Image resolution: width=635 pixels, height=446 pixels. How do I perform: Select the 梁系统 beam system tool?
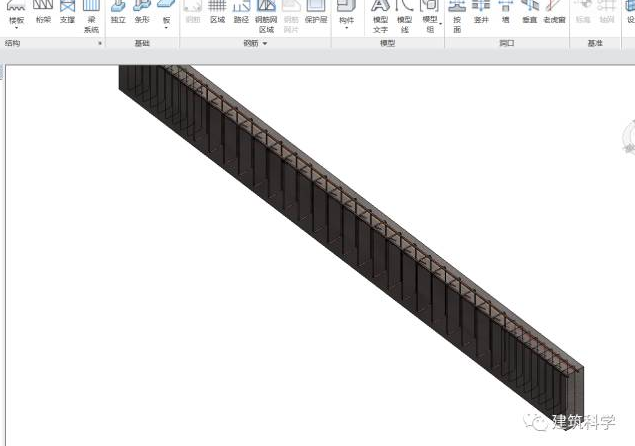tap(91, 16)
